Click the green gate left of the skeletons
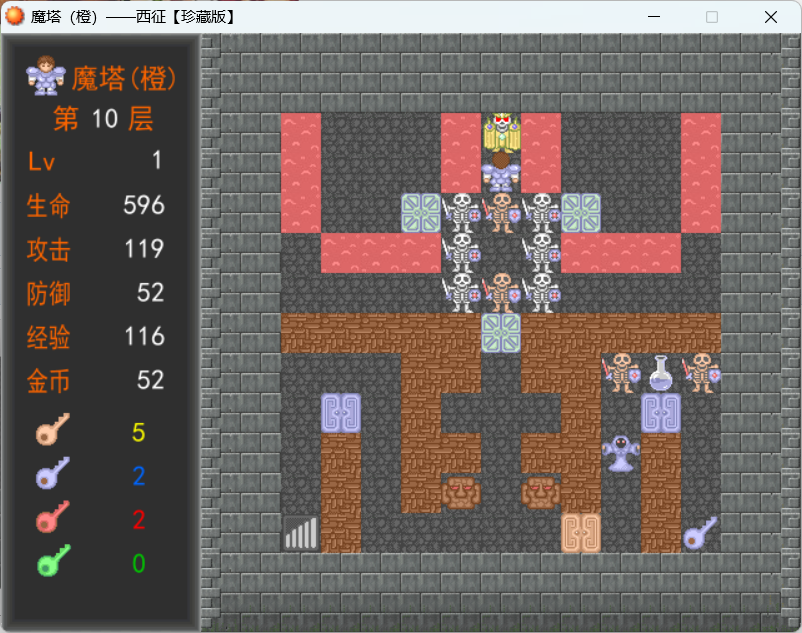This screenshot has width=802, height=633. (421, 213)
